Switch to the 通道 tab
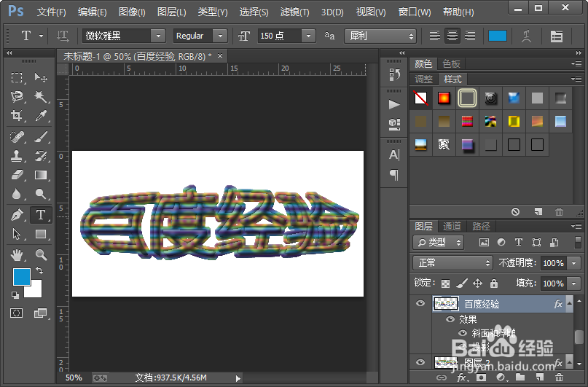 [452, 226]
